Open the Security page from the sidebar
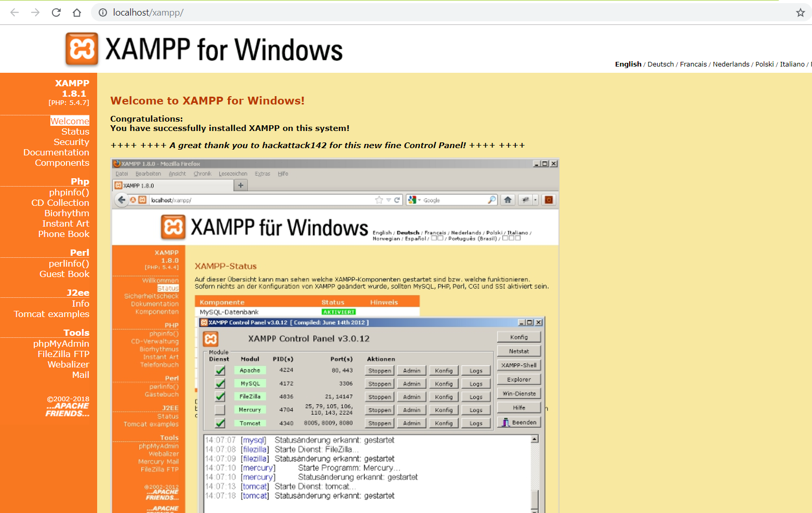Image resolution: width=812 pixels, height=513 pixels. click(71, 141)
